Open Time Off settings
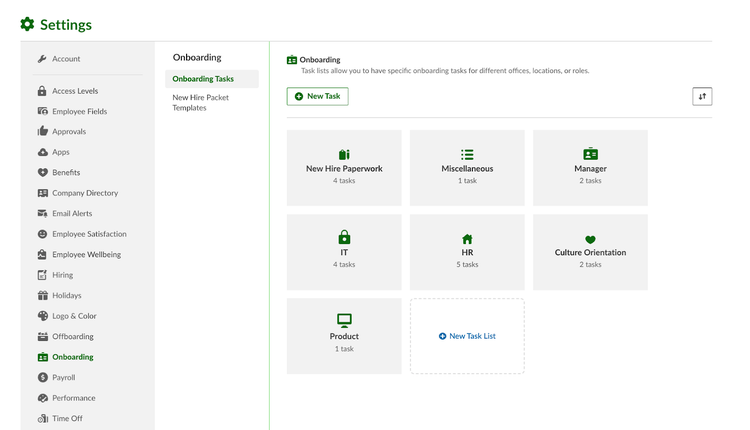 67,418
